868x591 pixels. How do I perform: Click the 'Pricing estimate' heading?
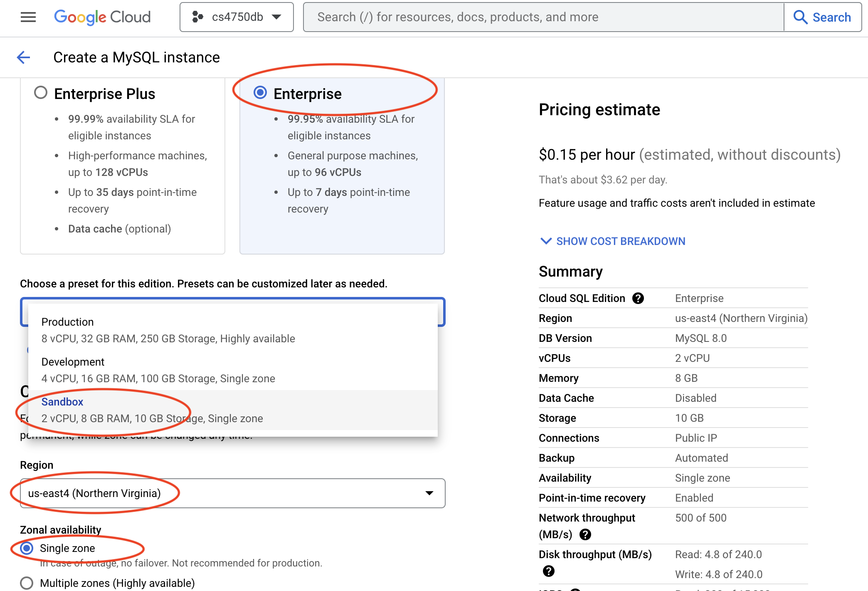click(x=599, y=110)
